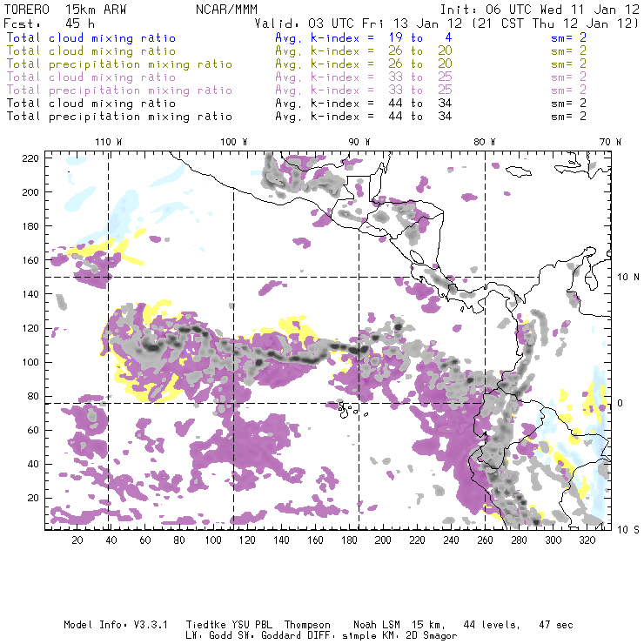Select the "Tiedtke" scheme name
Screen dimensions: 644x644
tap(205, 625)
